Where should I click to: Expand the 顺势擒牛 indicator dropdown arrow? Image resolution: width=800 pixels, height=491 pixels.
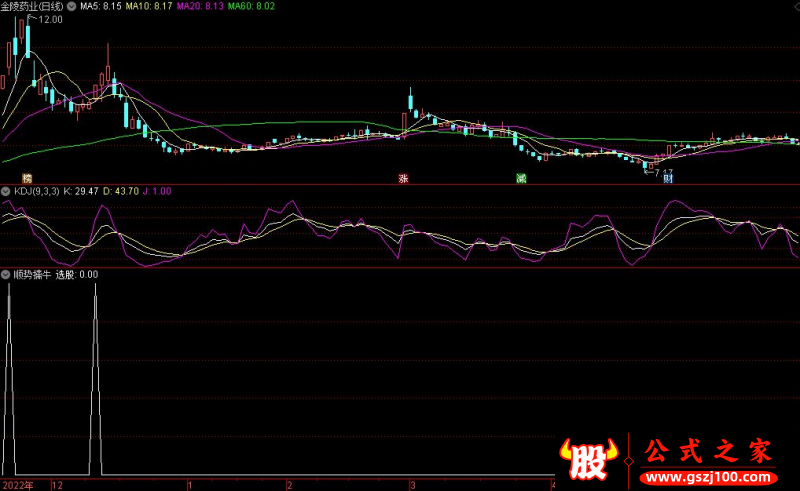[6, 274]
